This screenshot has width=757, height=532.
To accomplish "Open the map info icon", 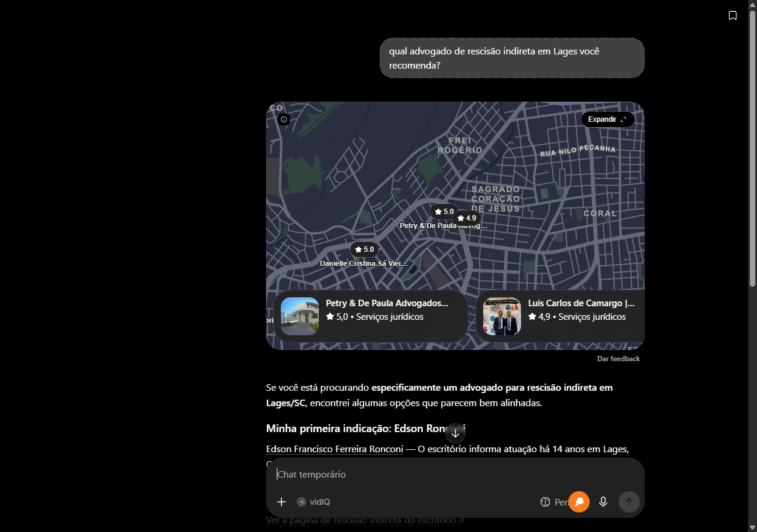I will pos(284,119).
